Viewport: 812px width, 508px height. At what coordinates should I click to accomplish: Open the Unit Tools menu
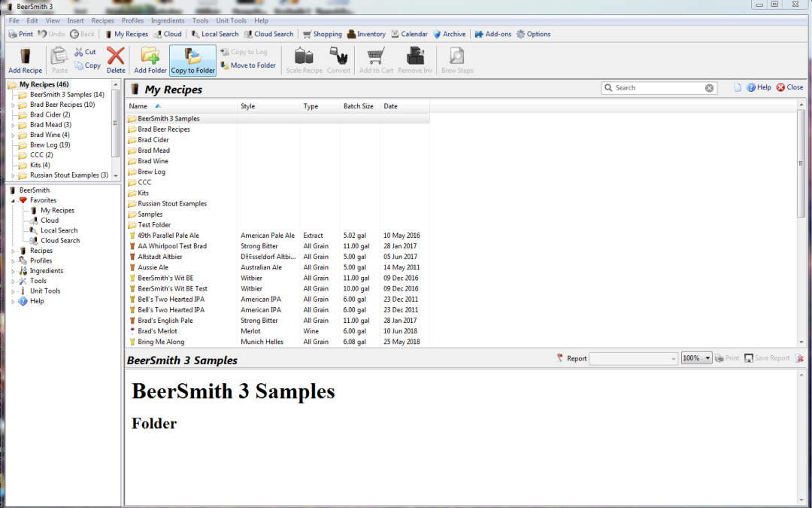(x=232, y=21)
